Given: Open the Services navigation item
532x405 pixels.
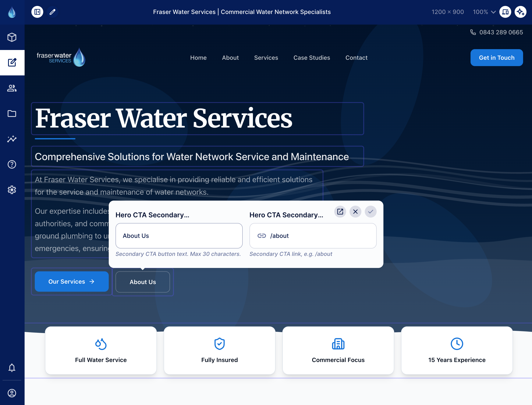Looking at the screenshot, I should [x=266, y=58].
